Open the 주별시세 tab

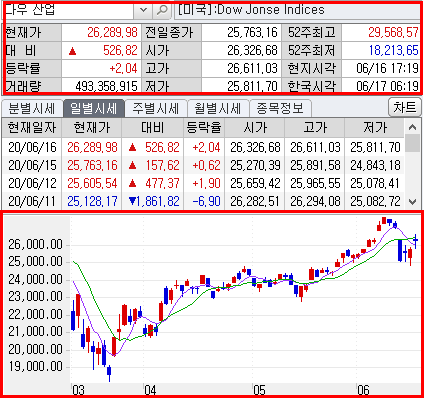[x=156, y=108]
